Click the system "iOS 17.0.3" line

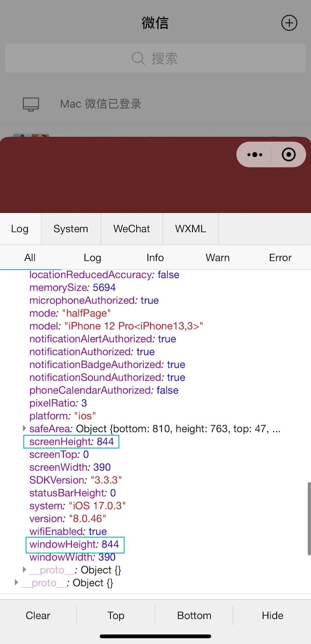coord(77,506)
